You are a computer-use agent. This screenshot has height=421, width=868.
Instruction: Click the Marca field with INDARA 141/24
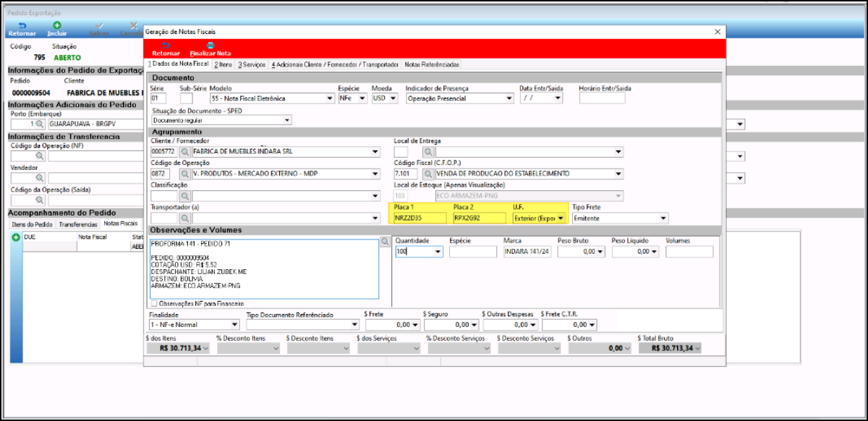click(x=527, y=252)
